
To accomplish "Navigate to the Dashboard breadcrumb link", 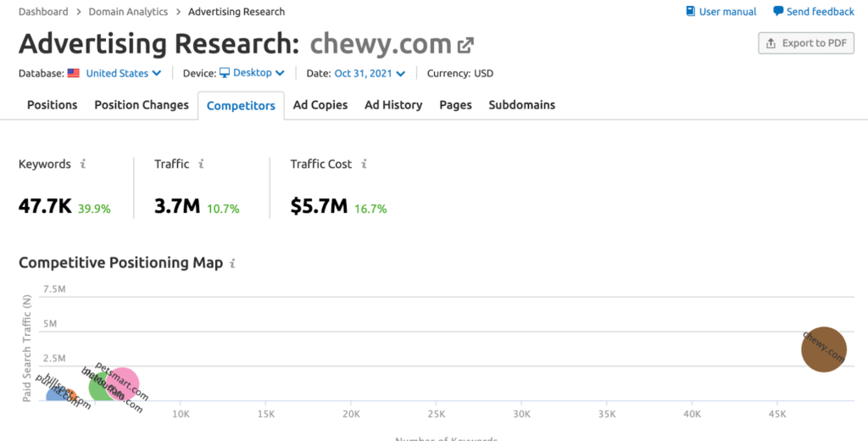I will click(x=43, y=12).
